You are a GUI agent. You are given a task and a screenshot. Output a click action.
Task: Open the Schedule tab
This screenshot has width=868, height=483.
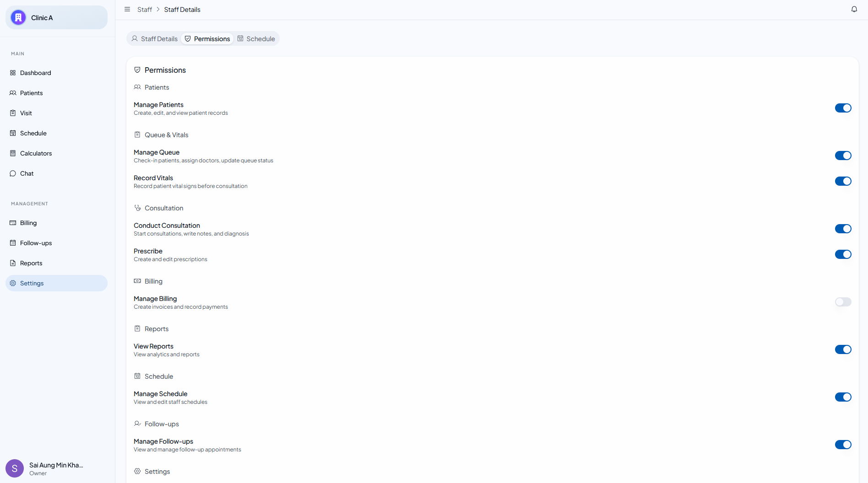(x=256, y=39)
